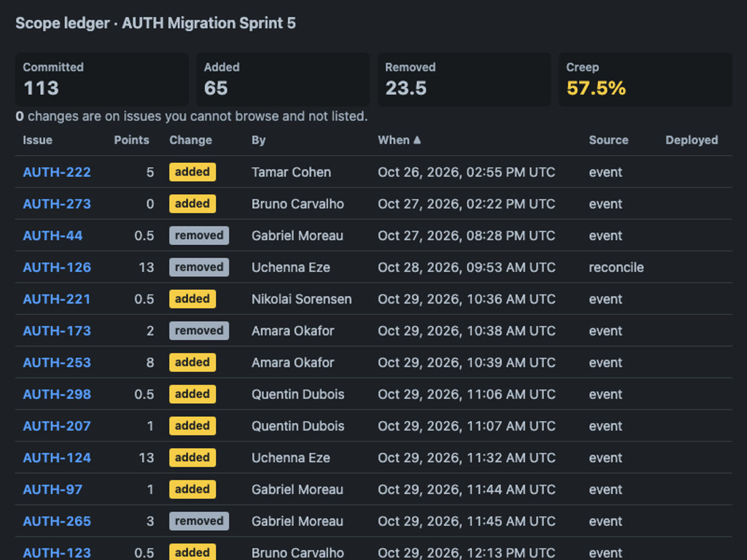Click the removed badge on AUTH-173
747x560 pixels.
tap(199, 330)
